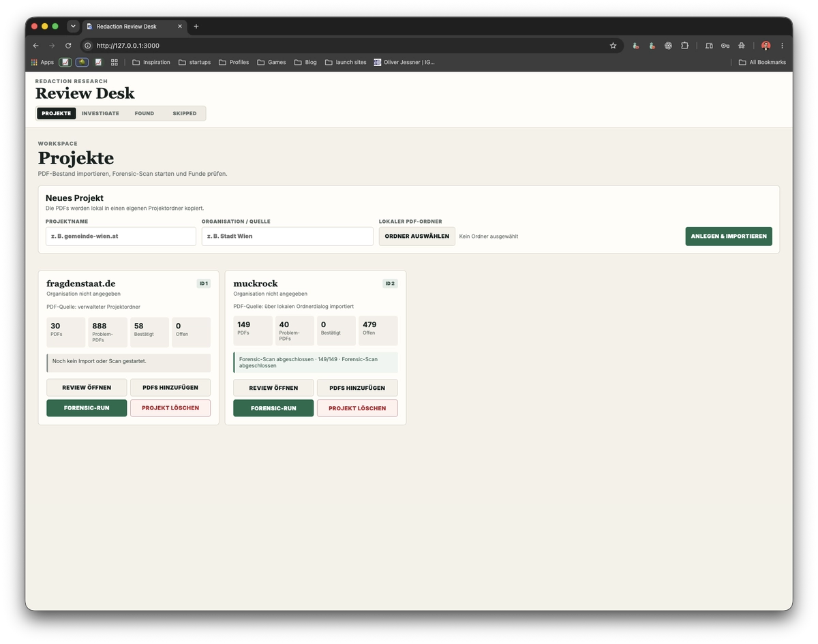This screenshot has height=644, width=818.
Task: Start FORENSIC-RUN for fragdenstaat.de
Action: 87,408
